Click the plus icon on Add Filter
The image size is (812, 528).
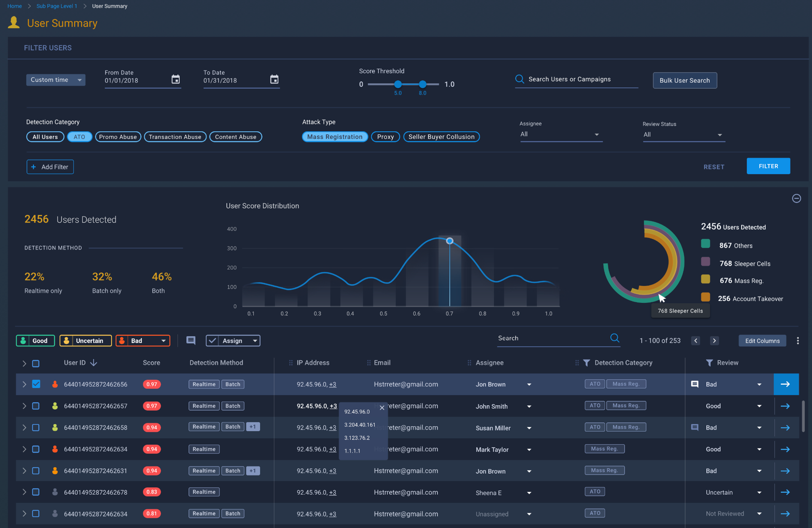(x=33, y=167)
